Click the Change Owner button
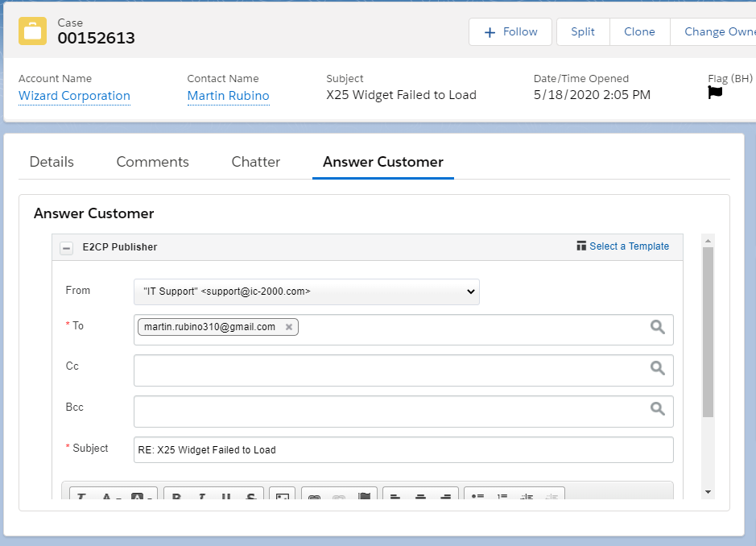The height and width of the screenshot is (546, 756). (x=713, y=32)
